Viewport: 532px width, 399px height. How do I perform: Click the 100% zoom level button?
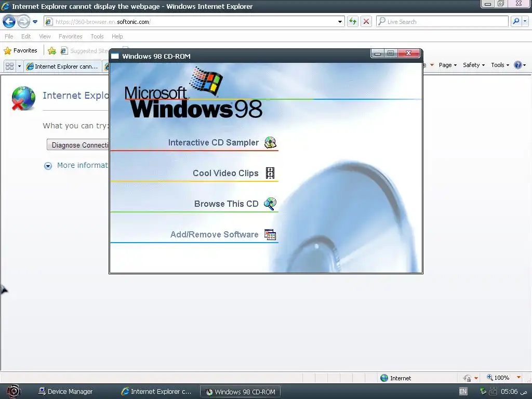coord(498,378)
